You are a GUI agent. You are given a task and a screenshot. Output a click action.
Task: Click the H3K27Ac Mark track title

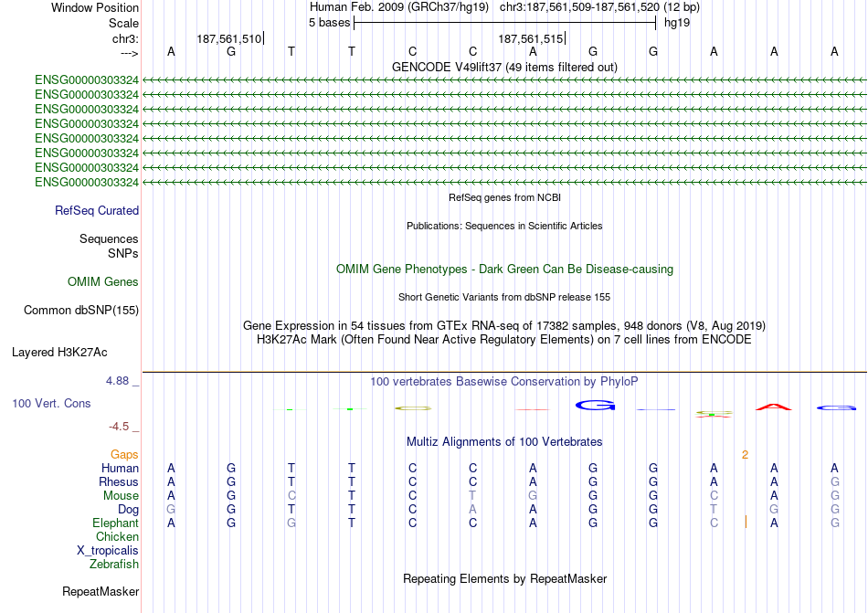point(504,340)
